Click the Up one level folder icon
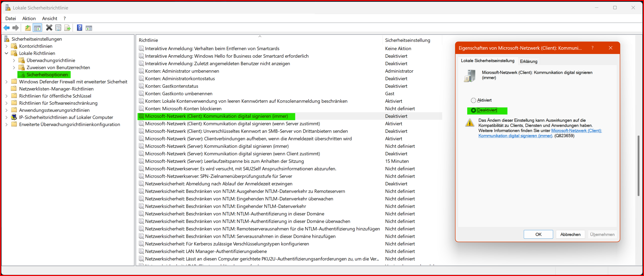The width and height of the screenshot is (644, 276). point(28,28)
